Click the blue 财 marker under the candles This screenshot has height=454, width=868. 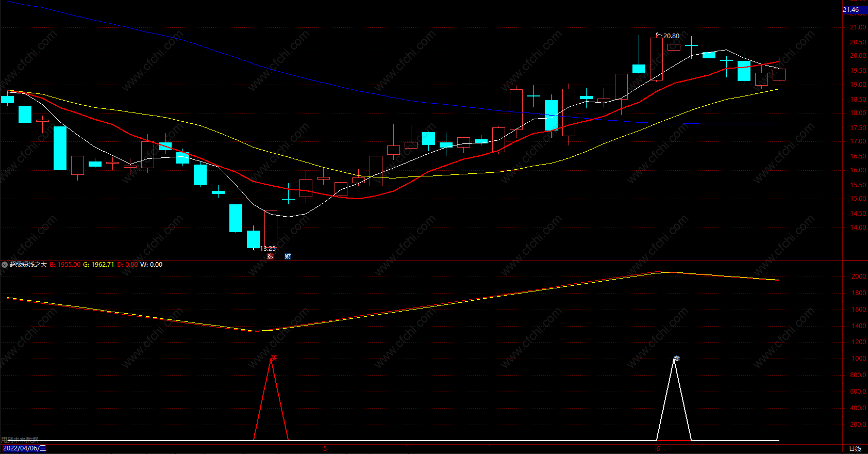click(288, 256)
